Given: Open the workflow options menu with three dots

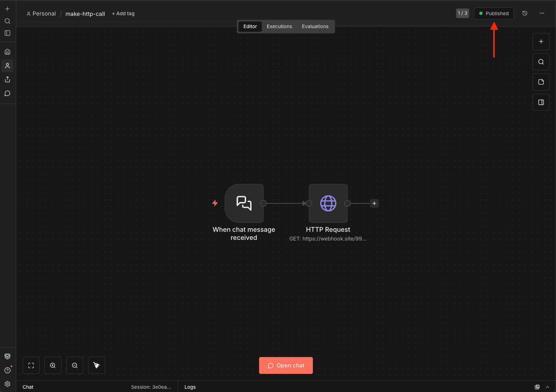Looking at the screenshot, I should click(x=542, y=13).
